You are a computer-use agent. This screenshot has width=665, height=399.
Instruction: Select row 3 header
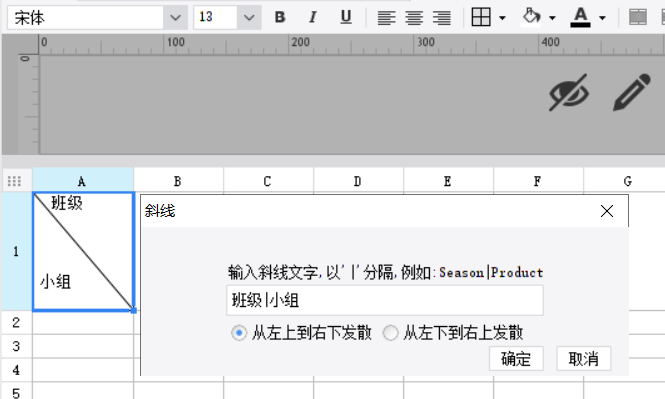point(17,346)
